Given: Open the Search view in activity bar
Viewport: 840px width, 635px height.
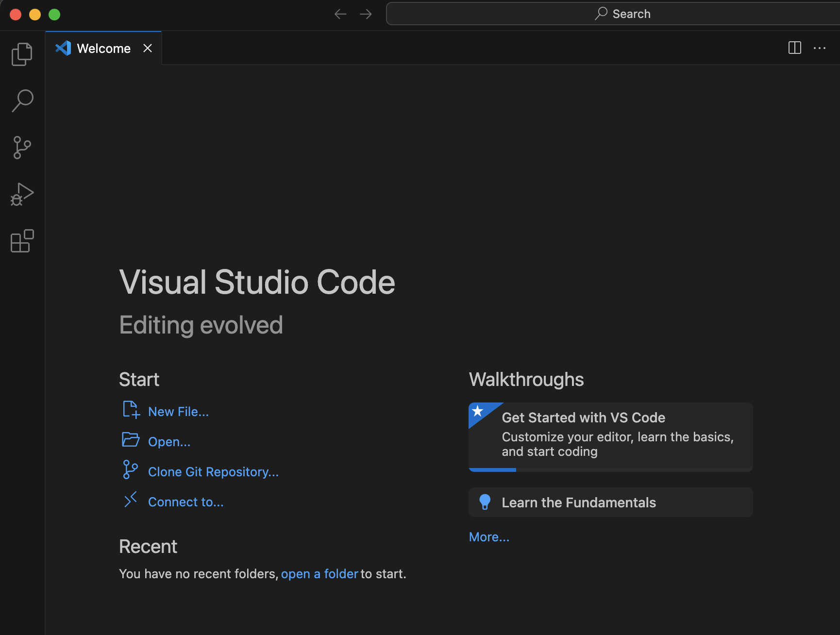Looking at the screenshot, I should (x=22, y=100).
